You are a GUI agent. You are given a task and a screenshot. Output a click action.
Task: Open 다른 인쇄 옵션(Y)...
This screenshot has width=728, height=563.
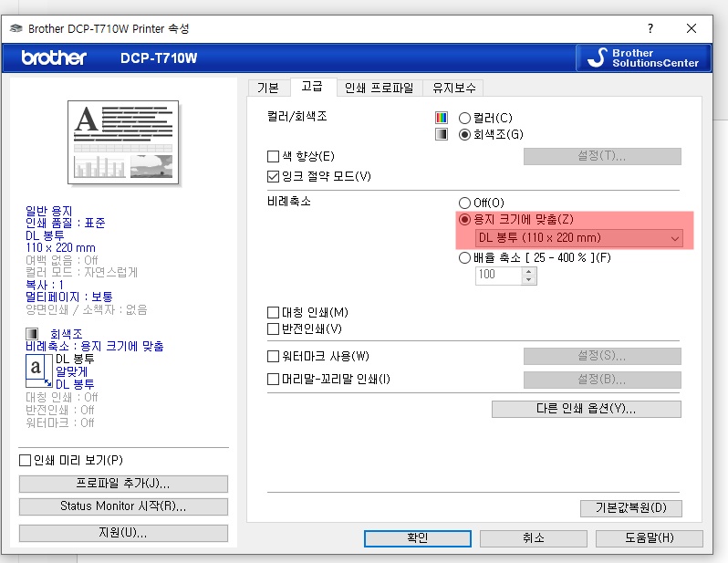click(x=587, y=409)
